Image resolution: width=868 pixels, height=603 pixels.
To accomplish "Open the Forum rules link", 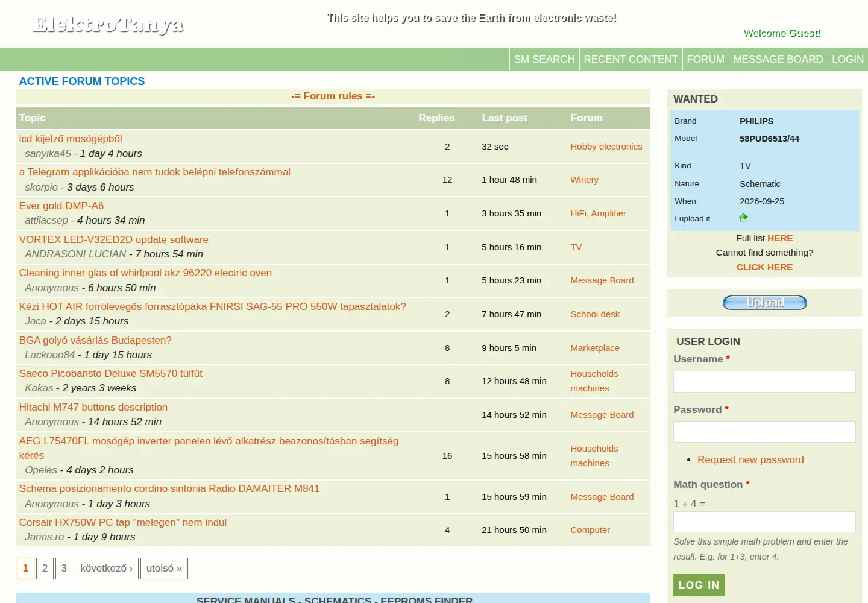I will point(333,96).
